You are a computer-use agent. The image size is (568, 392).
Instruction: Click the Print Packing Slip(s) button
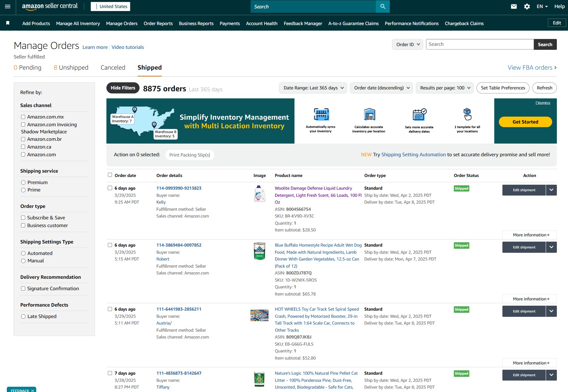pos(190,155)
